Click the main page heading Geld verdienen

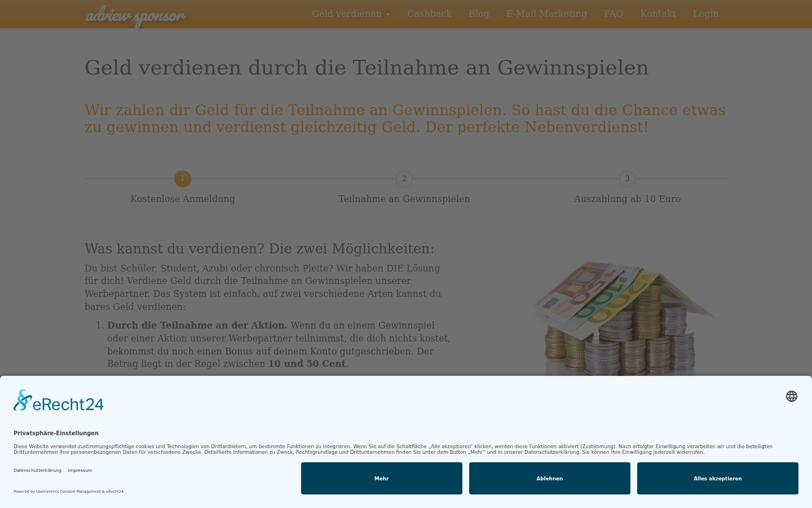point(367,68)
